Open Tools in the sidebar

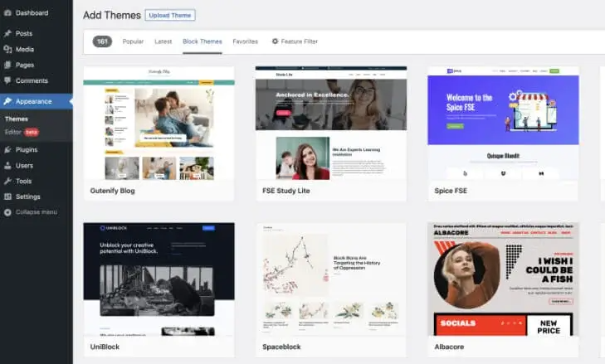(37, 181)
